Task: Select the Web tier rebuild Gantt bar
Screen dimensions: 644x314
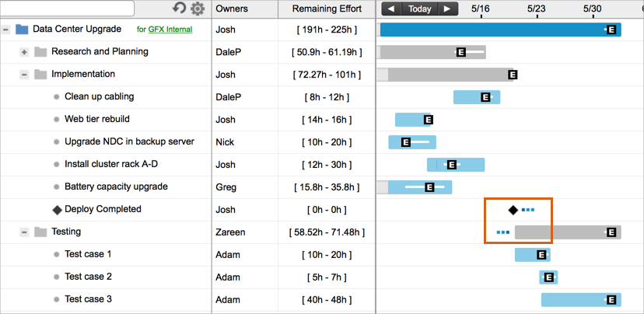Action: (x=413, y=120)
